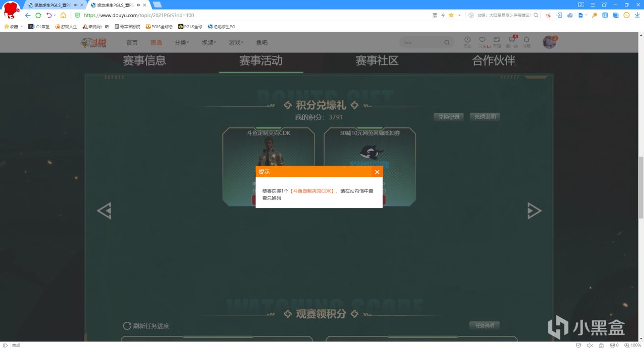Open the LOL声望 bookmark
Screen dimensions: 644x349
(39, 26)
